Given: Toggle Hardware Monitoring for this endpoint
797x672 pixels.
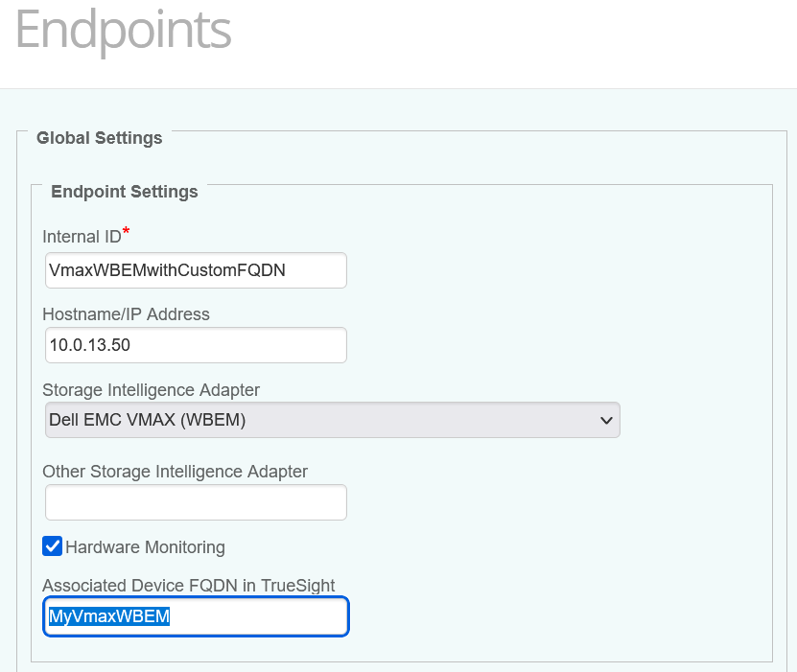Looking at the screenshot, I should (52, 546).
